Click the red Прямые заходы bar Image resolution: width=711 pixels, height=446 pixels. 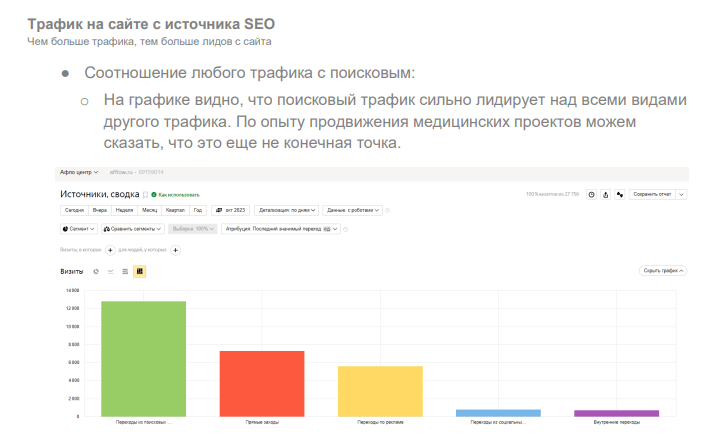pyautogui.click(x=262, y=384)
